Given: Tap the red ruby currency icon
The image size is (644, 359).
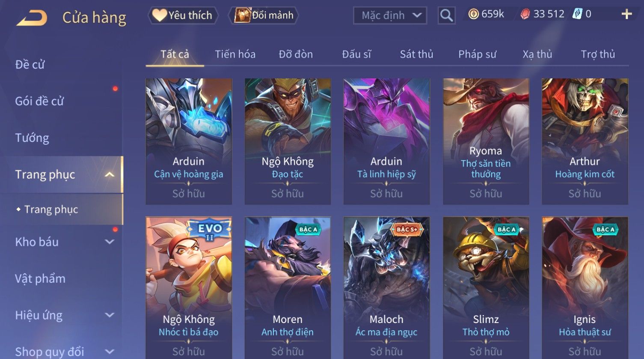Looking at the screenshot, I should coord(525,14).
